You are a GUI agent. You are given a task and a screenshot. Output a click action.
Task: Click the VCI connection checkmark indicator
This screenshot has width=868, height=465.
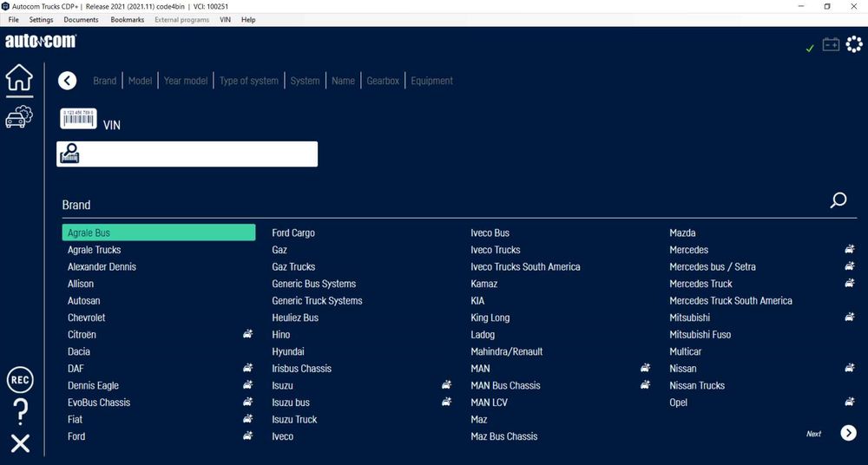point(810,49)
